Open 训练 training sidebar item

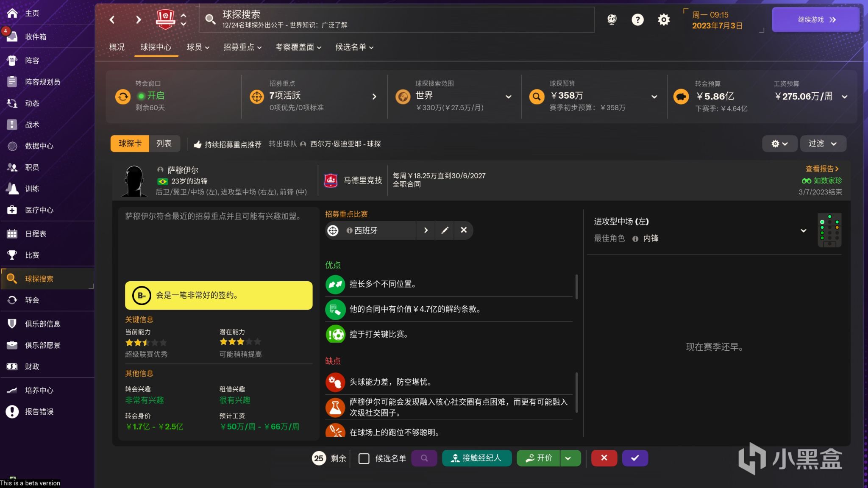[47, 189]
